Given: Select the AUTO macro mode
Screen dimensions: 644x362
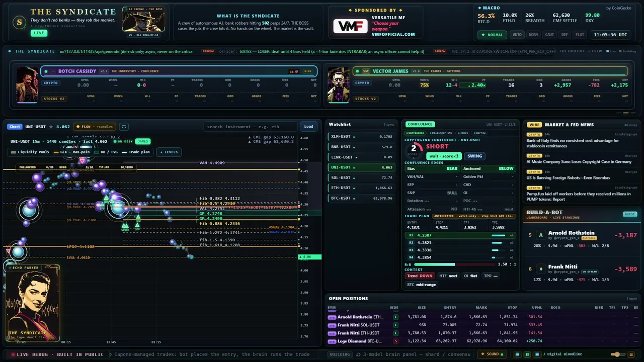Looking at the screenshot, I should tap(517, 35).
